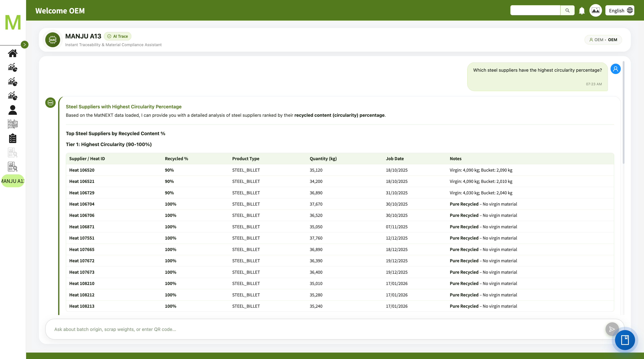This screenshot has width=644, height=359.
Task: Select the Heat 106520 row label
Action: [x=82, y=170]
